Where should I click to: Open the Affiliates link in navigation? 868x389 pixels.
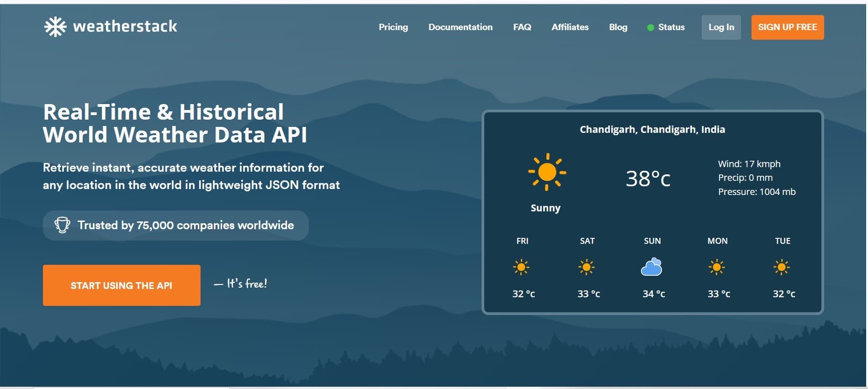(x=570, y=27)
